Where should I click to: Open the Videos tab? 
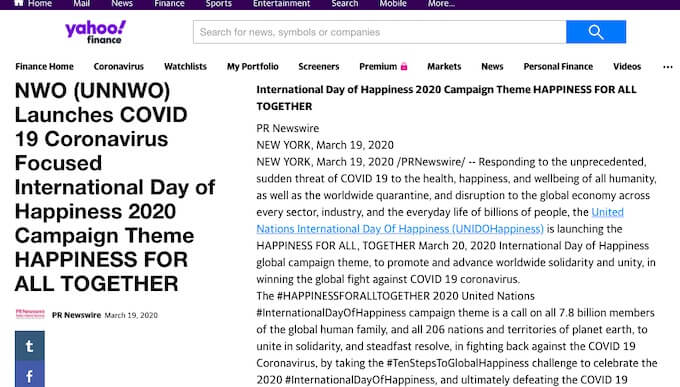coord(627,66)
